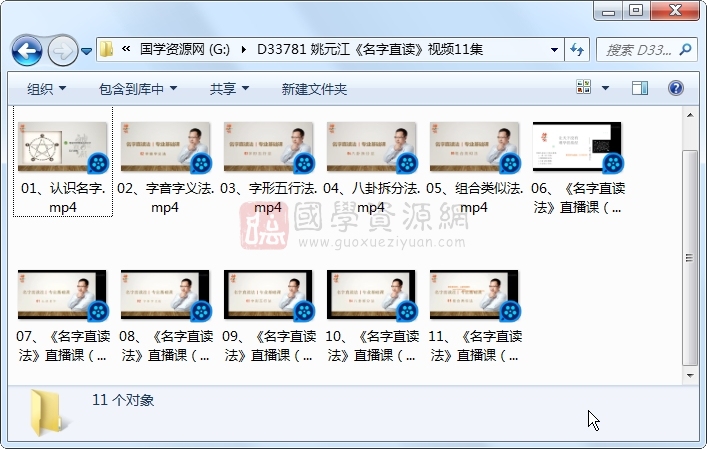Open view options dropdown arrow
The width and height of the screenshot is (707, 449).
606,88
